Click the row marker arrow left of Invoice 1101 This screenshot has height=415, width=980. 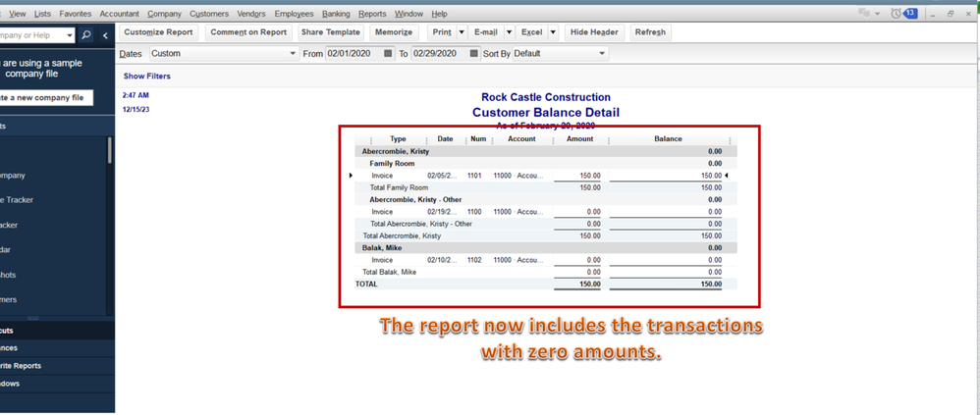[x=352, y=176]
